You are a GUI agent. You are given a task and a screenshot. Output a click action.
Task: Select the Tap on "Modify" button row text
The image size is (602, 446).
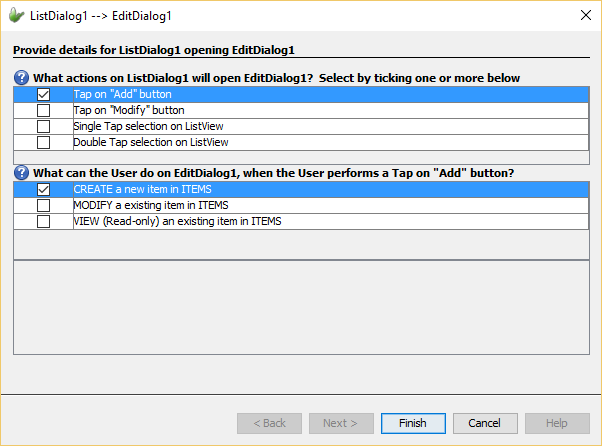pos(129,111)
